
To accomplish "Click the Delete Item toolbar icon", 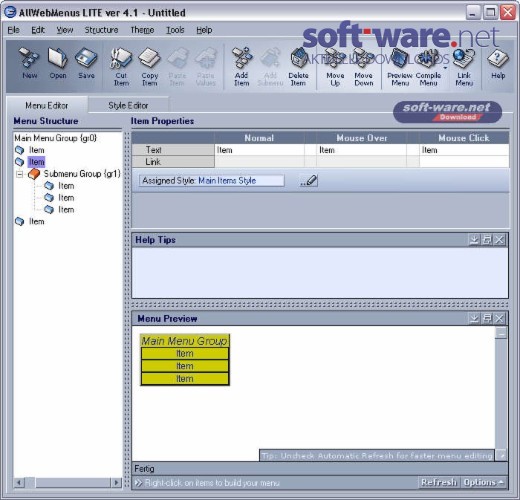I will (x=298, y=67).
